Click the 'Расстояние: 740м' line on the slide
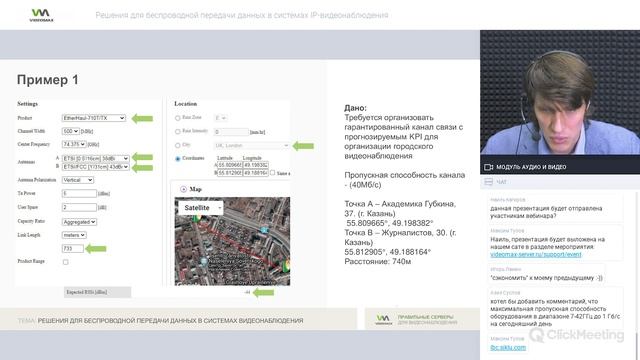The image size is (640, 360). pos(378,262)
